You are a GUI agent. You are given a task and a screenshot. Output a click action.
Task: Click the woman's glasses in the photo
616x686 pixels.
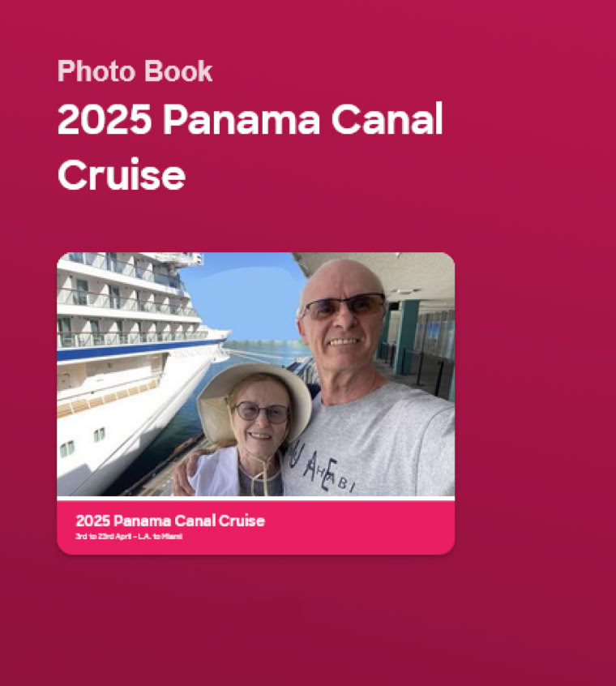click(x=262, y=412)
